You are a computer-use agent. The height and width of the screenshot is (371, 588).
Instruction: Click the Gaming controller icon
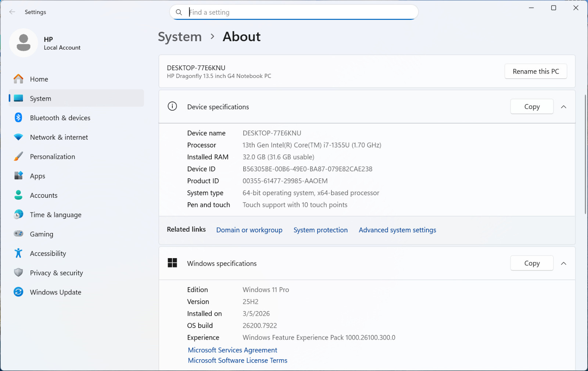pyautogui.click(x=18, y=234)
